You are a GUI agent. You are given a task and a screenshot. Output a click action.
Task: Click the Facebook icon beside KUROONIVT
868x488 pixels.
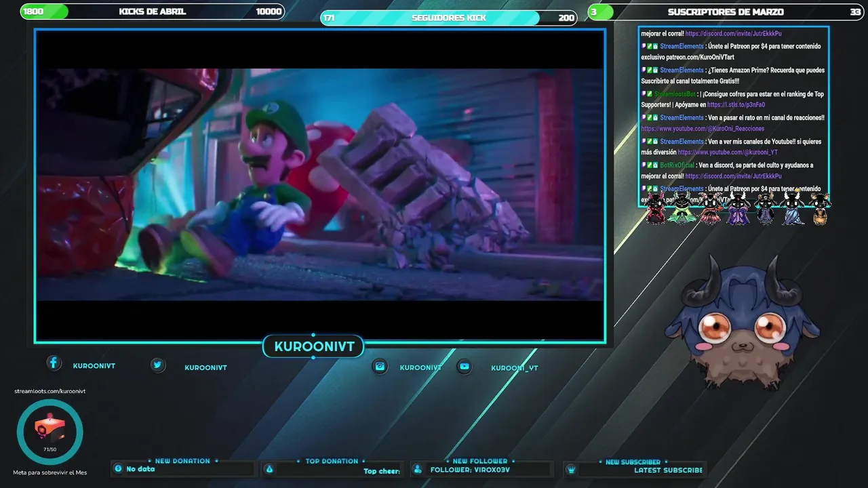[x=54, y=363]
